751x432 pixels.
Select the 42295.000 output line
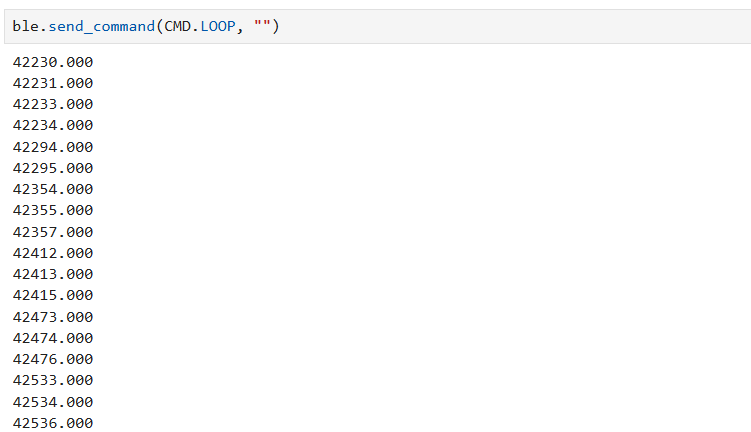click(53, 168)
